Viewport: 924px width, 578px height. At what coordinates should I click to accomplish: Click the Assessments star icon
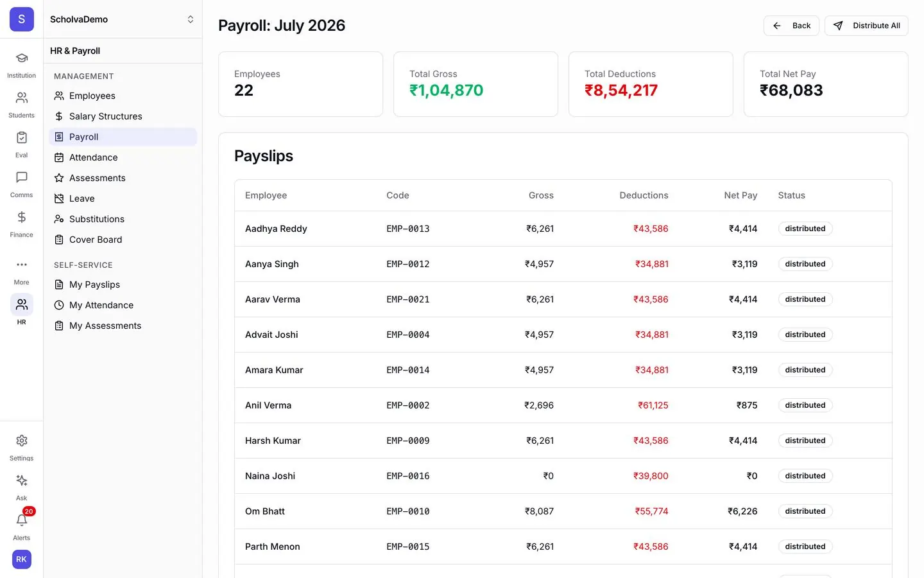[59, 178]
